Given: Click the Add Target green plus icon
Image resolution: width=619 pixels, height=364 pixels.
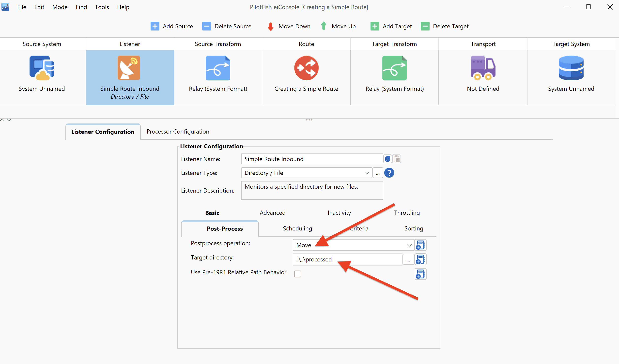Looking at the screenshot, I should (375, 26).
